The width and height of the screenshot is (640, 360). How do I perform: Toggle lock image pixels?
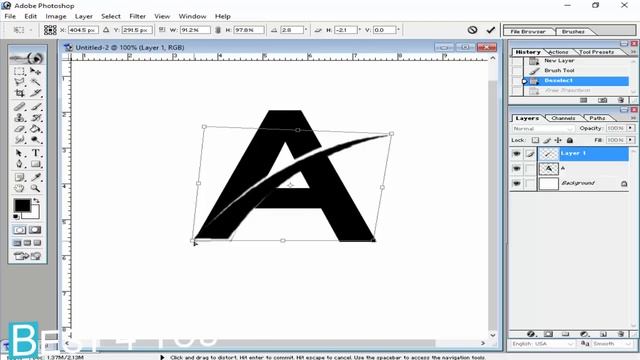click(x=547, y=140)
